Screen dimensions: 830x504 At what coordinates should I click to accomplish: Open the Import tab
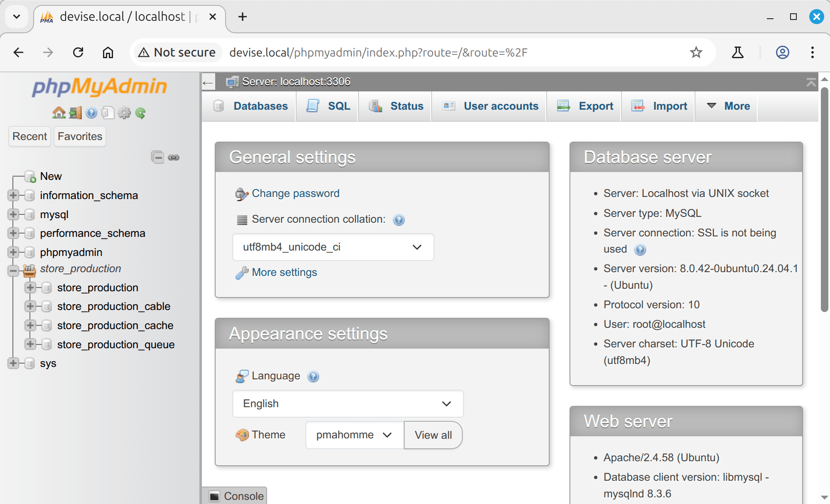[x=659, y=106]
